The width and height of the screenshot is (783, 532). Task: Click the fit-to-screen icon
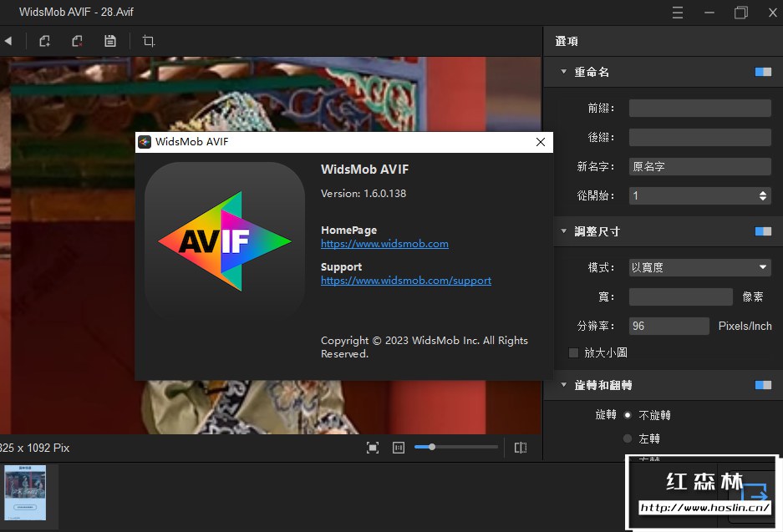coord(373,448)
